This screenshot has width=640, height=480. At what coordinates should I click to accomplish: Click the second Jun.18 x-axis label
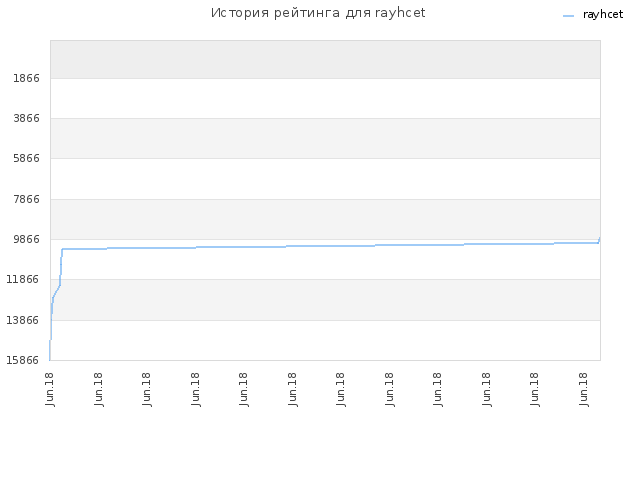pos(98,389)
